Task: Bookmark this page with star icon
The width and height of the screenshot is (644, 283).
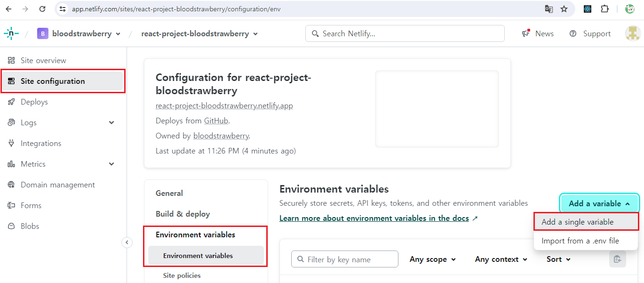Action: pos(564,9)
